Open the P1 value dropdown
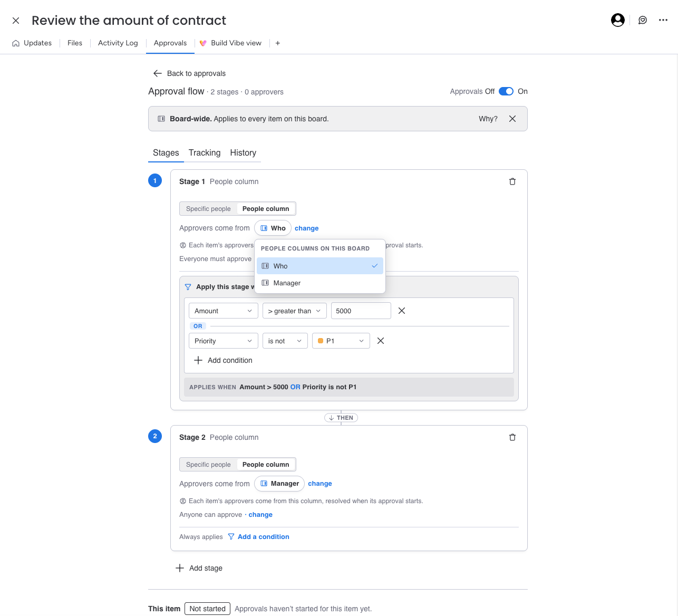The height and width of the screenshot is (616, 678). pos(341,341)
